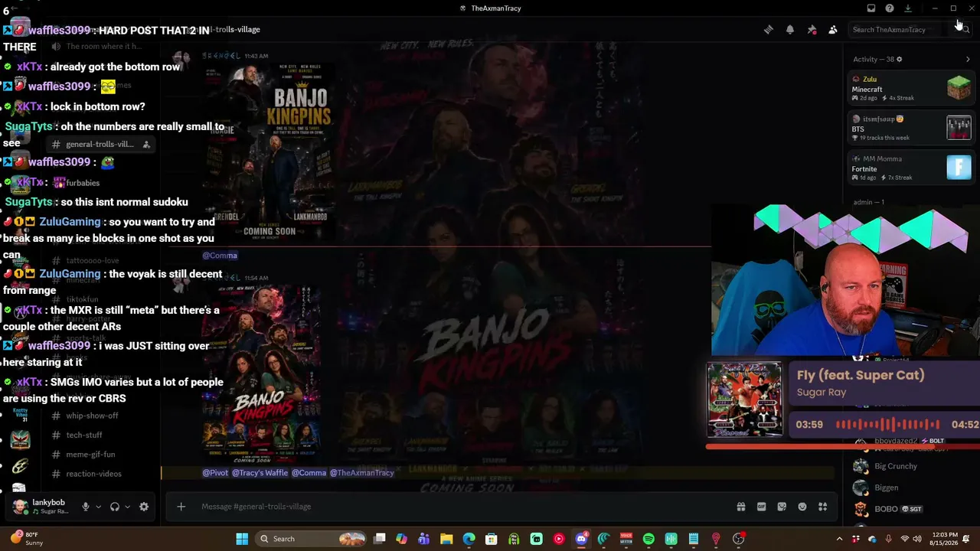Screen dimensions: 980x551
Task: Click the taskbar Search box
Action: 312,539
